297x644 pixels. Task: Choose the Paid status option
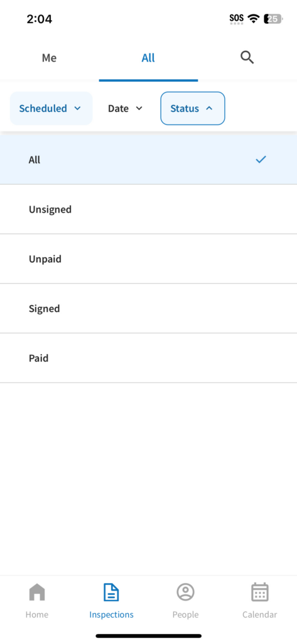coord(148,358)
